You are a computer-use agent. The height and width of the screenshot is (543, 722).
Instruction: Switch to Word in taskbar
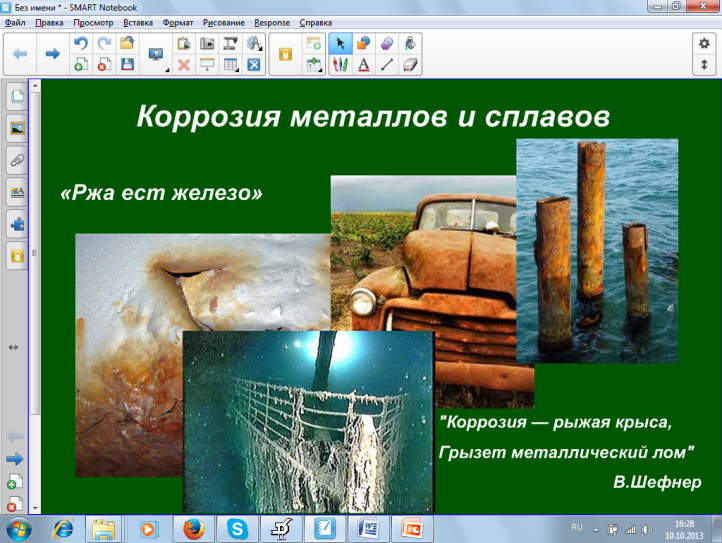(x=368, y=529)
